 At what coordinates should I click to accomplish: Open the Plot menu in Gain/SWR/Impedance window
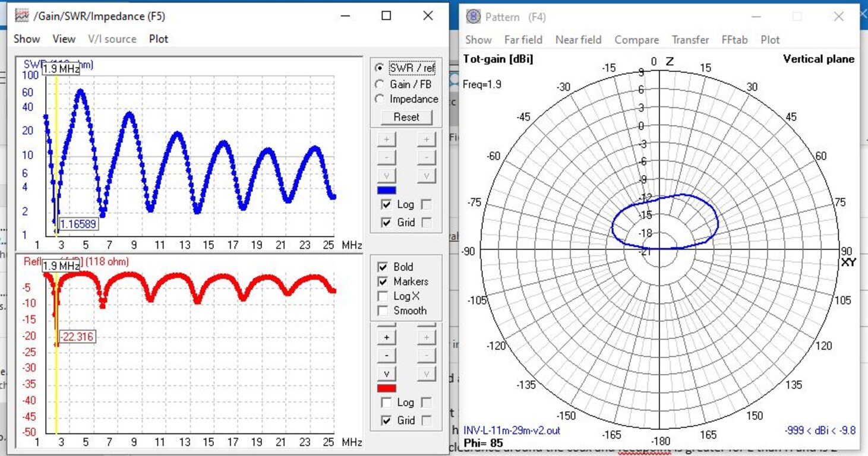tap(159, 39)
